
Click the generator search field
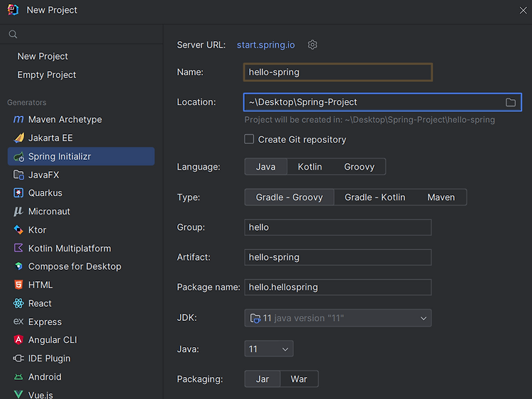(82, 34)
